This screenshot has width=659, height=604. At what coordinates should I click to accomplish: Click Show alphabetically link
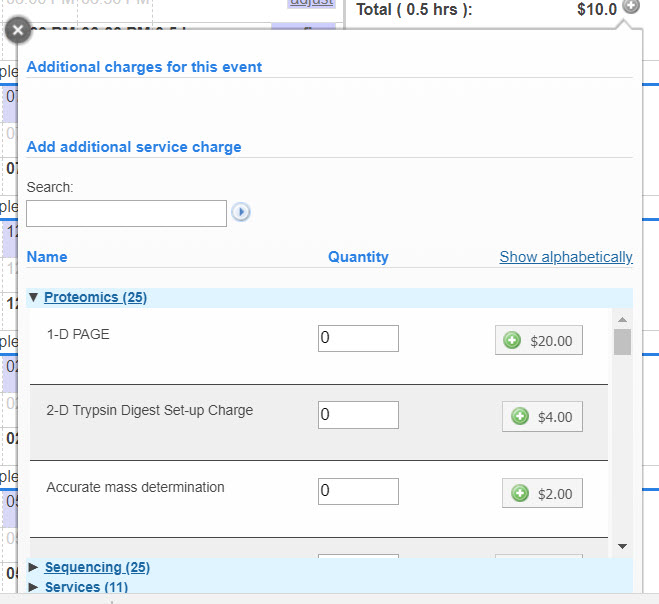pyautogui.click(x=566, y=257)
